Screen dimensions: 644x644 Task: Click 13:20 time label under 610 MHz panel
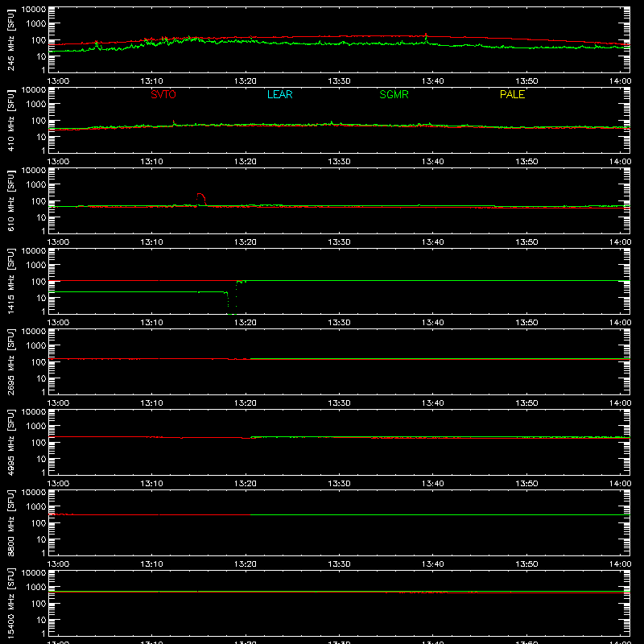click(246, 242)
